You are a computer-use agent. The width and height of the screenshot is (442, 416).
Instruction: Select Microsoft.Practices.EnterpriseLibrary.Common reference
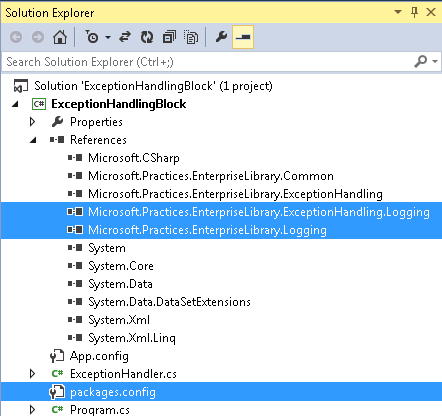click(x=211, y=176)
